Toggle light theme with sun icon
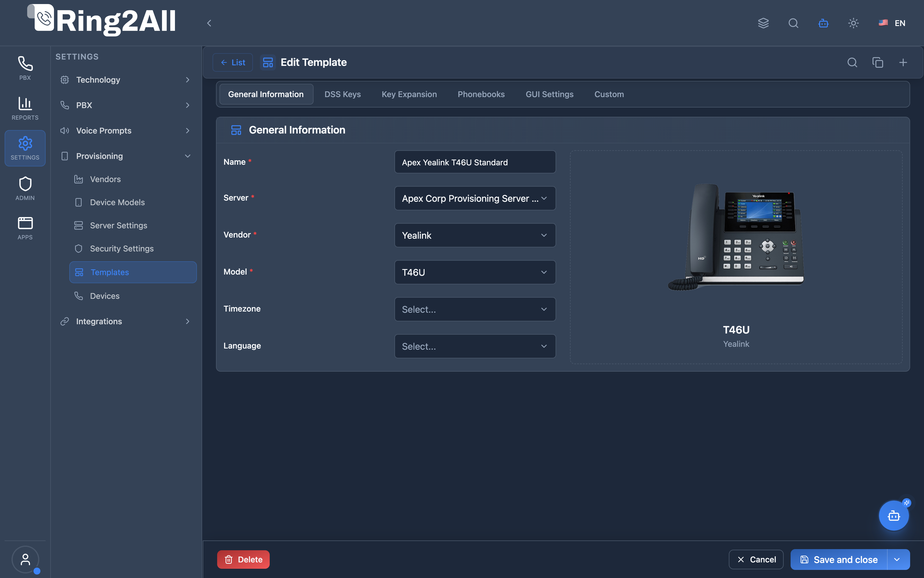 click(853, 23)
